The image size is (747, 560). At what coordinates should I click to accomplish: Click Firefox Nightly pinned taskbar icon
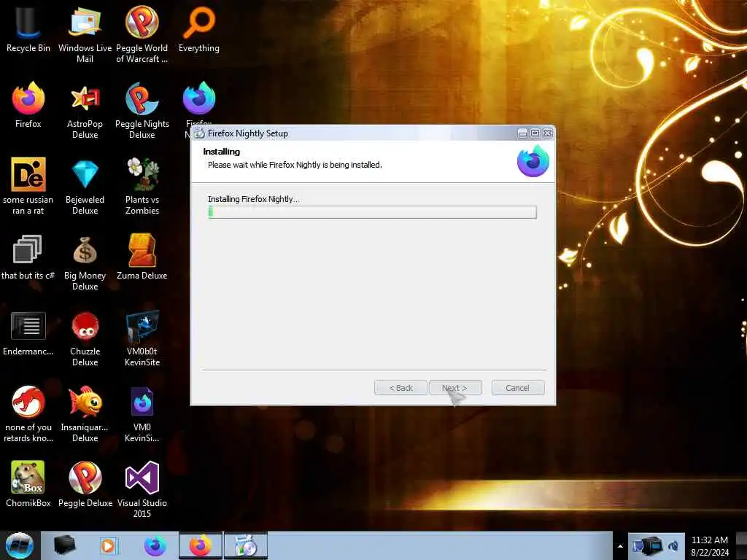point(155,545)
